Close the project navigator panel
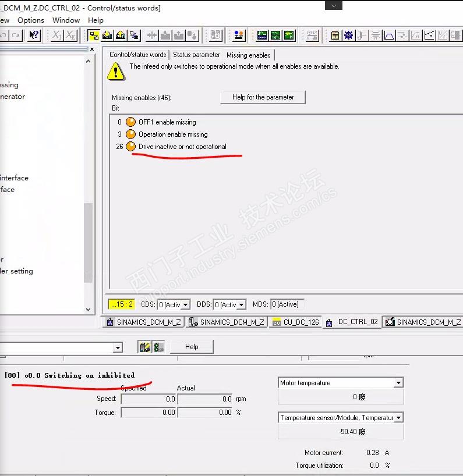 click(x=92, y=49)
